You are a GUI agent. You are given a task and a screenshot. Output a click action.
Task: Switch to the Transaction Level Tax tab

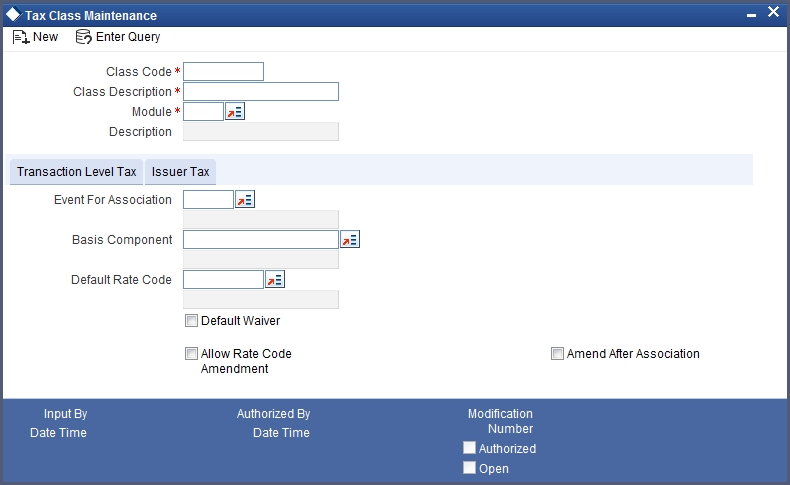77,172
